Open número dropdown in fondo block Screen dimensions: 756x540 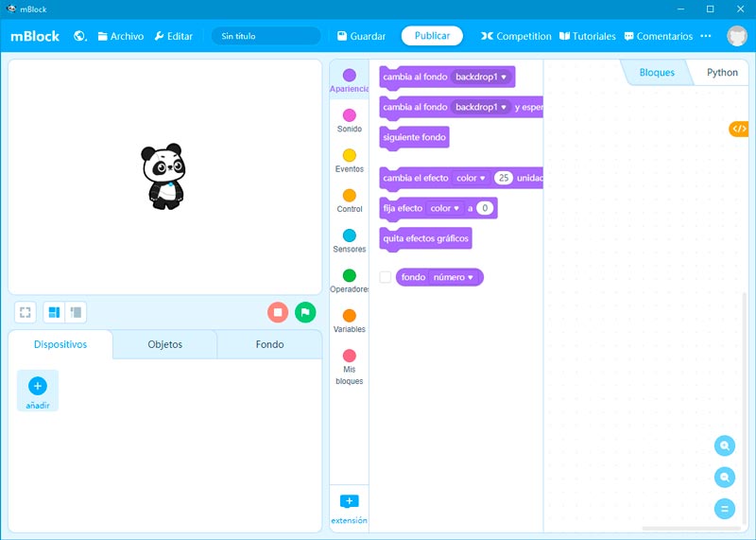click(453, 277)
